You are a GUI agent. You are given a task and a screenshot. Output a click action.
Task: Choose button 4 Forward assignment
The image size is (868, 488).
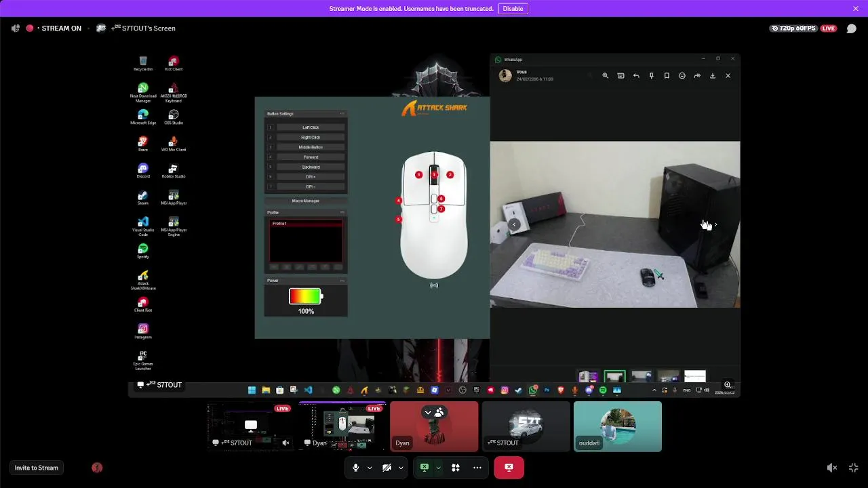311,157
